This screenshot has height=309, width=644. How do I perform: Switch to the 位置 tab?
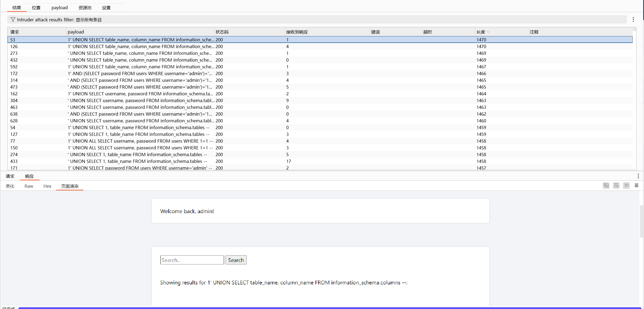pyautogui.click(x=36, y=8)
